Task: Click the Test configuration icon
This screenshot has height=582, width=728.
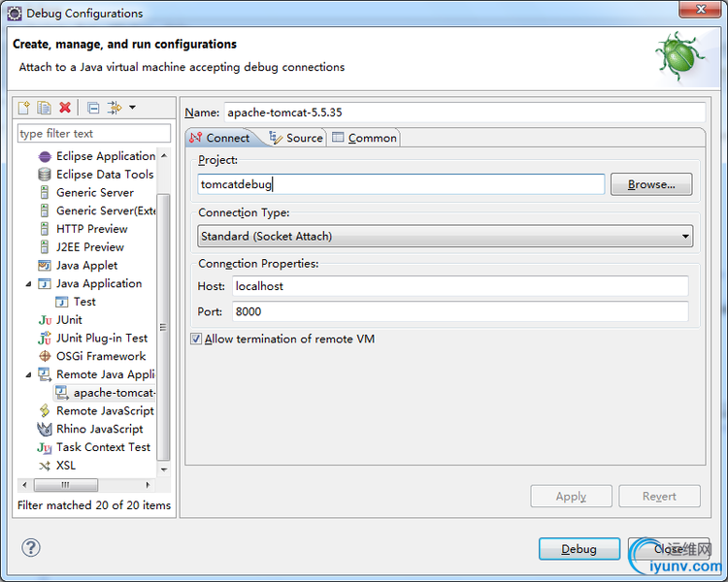Action: pyautogui.click(x=62, y=302)
